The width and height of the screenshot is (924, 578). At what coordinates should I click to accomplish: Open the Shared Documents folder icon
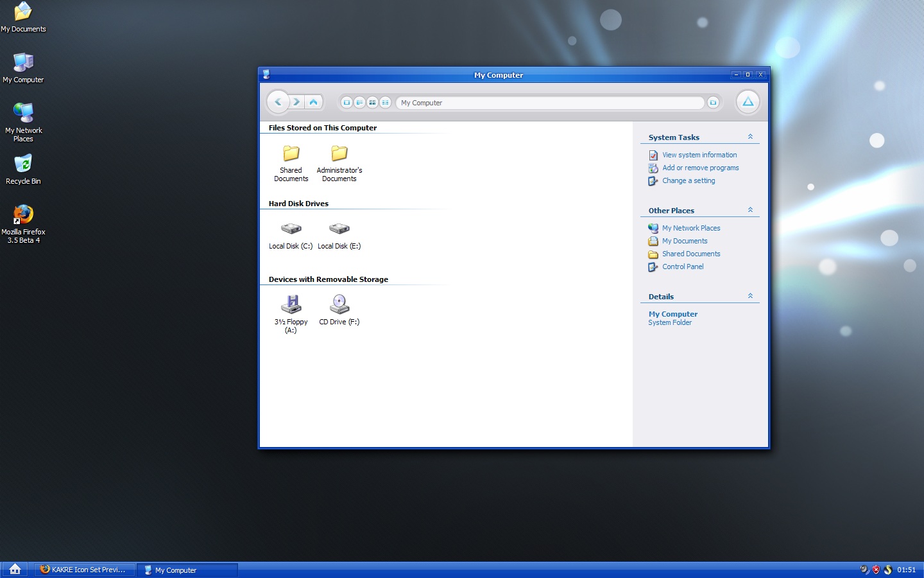tap(291, 154)
